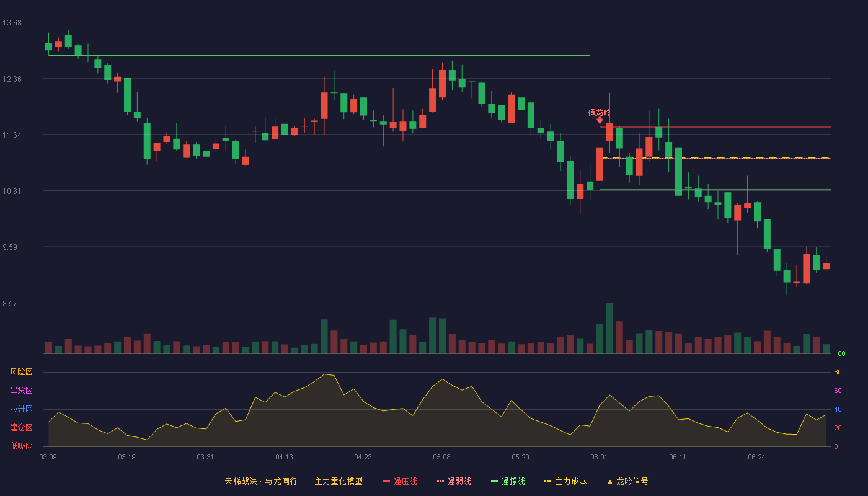The width and height of the screenshot is (868, 496).
Task: Click the green 强撑线 support line at 10.61
Action: pos(715,190)
